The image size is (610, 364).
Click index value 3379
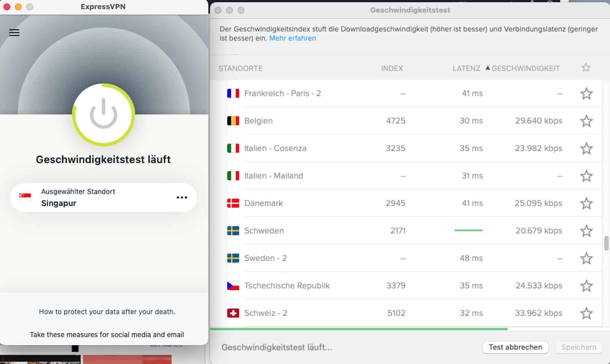[x=396, y=286]
